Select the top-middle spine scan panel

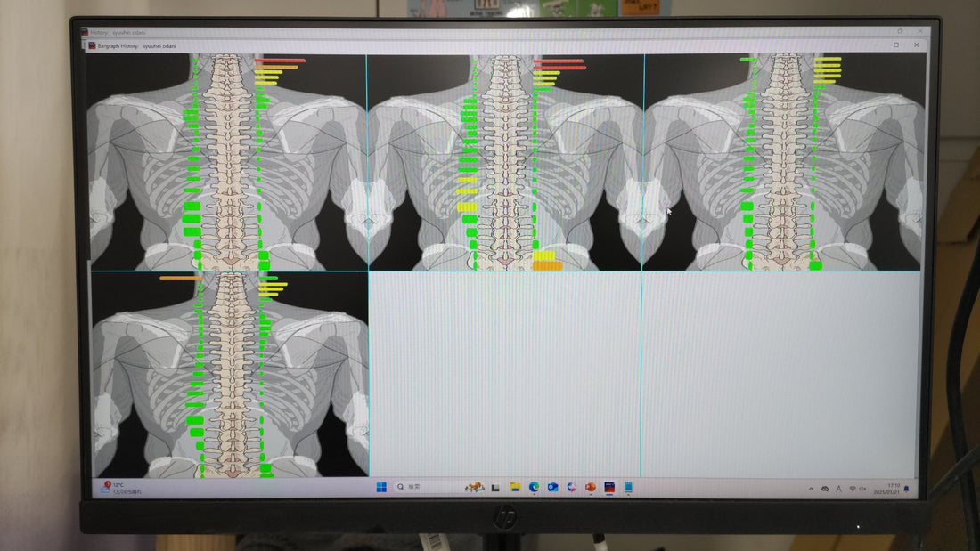tap(505, 162)
